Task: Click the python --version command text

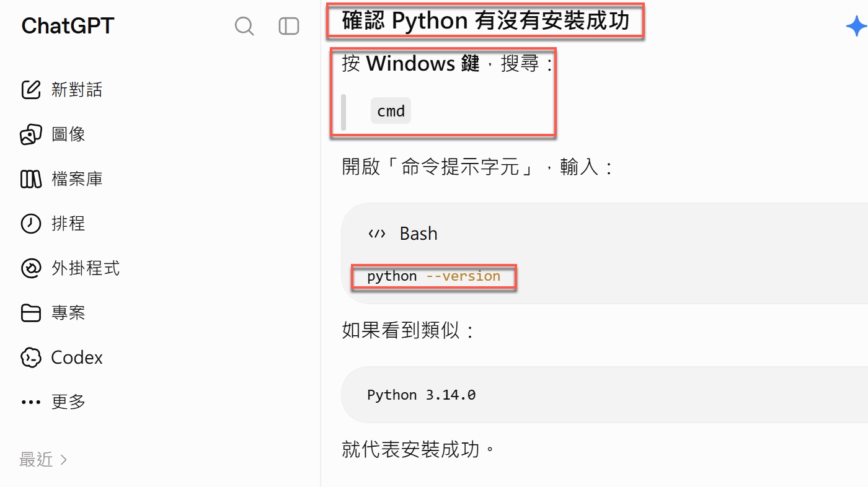Action: [x=433, y=276]
